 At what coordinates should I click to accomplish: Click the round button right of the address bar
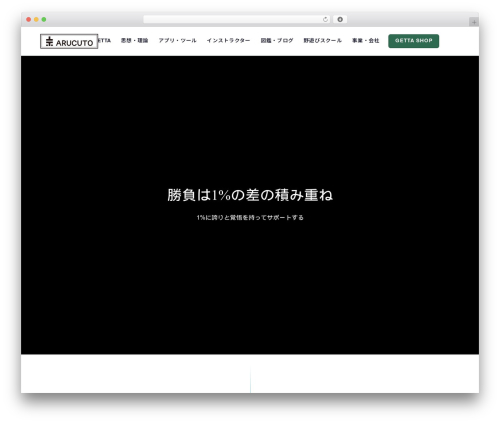[340, 20]
